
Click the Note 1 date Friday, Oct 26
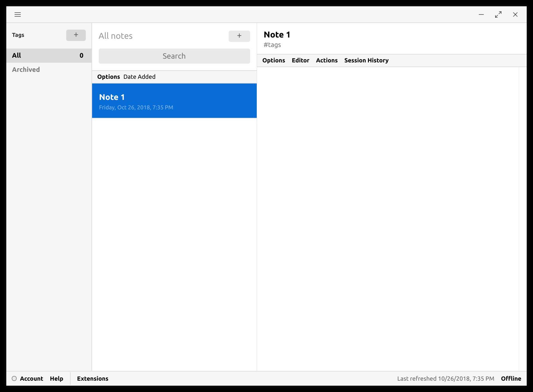tap(136, 107)
